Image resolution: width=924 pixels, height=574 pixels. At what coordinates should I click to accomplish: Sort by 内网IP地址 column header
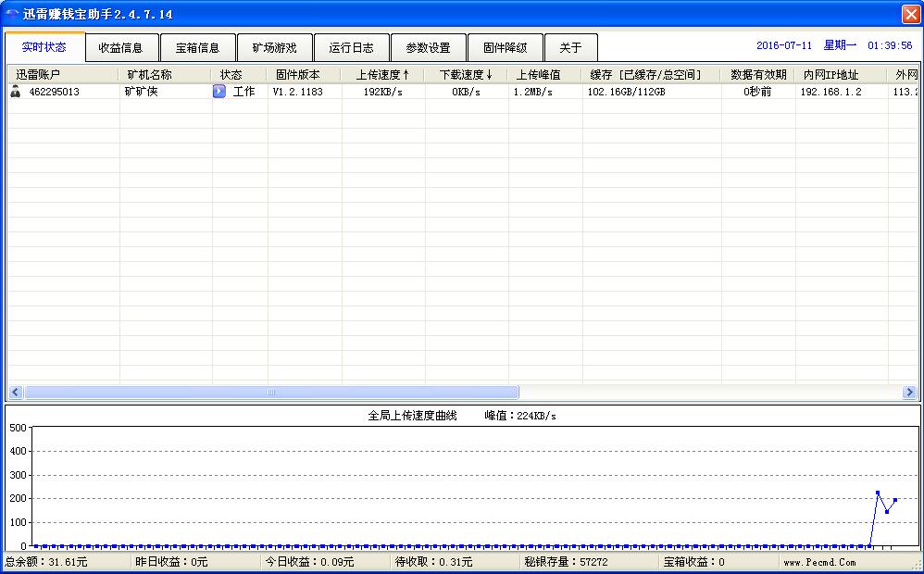(841, 75)
